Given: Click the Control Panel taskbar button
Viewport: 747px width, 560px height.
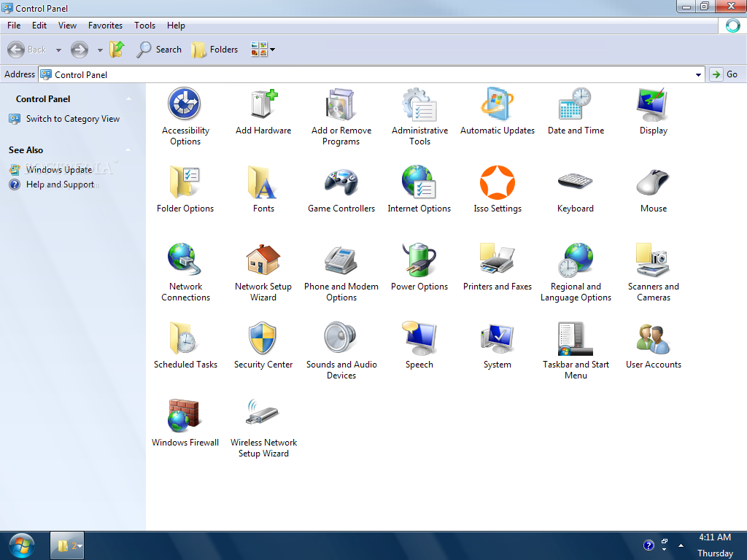Looking at the screenshot, I should 67,545.
